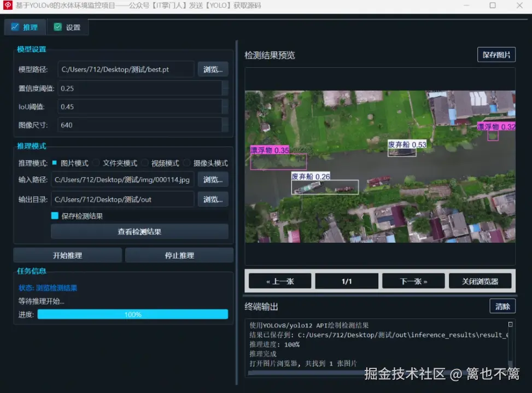Click 终端输出 heading
Image resolution: width=532 pixels, height=393 pixels.
(261, 307)
